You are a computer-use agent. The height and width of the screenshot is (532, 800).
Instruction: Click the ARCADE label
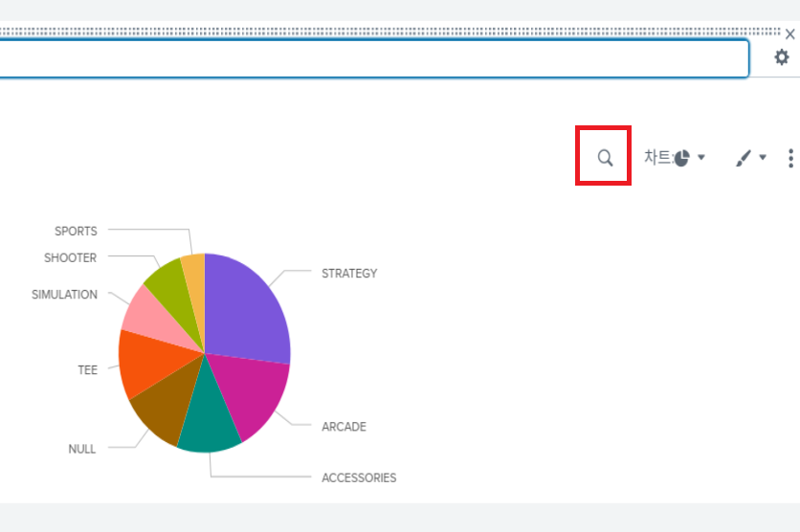click(344, 427)
